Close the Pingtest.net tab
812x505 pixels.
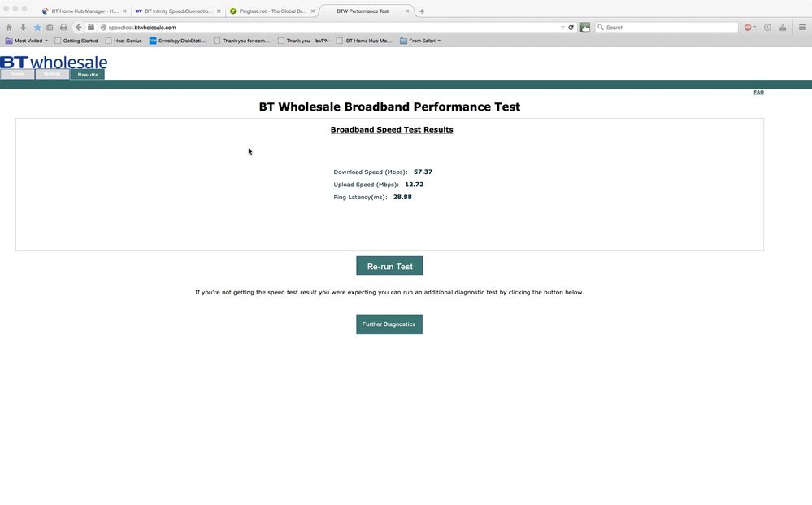[313, 11]
